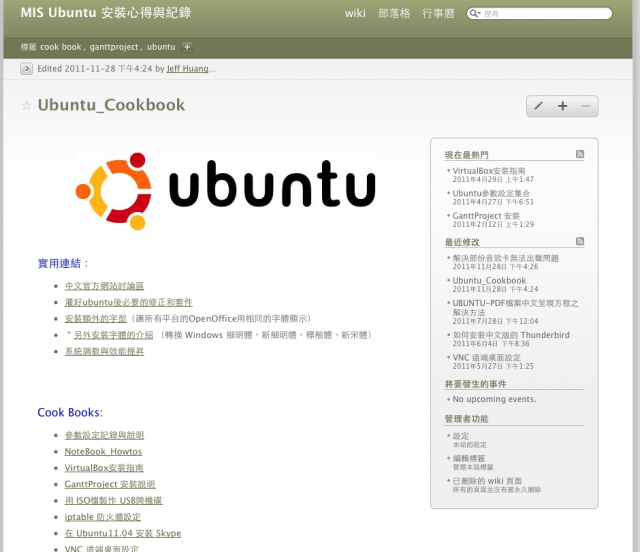Open the 部落格 tab
The height and width of the screenshot is (552, 640).
point(394,13)
